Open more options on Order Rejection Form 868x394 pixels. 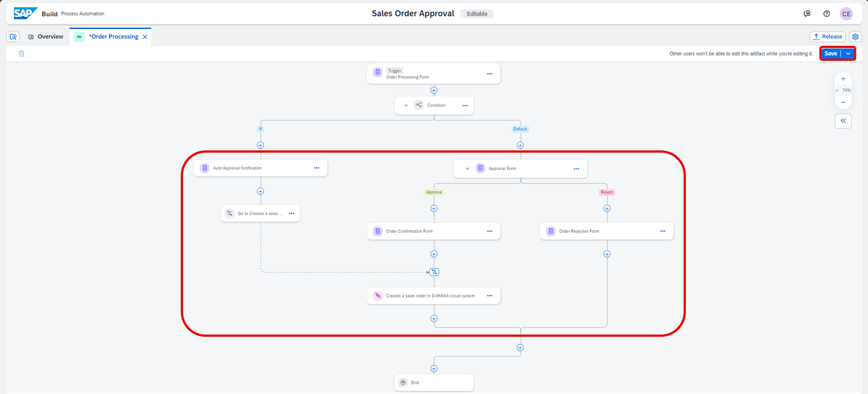coord(662,231)
